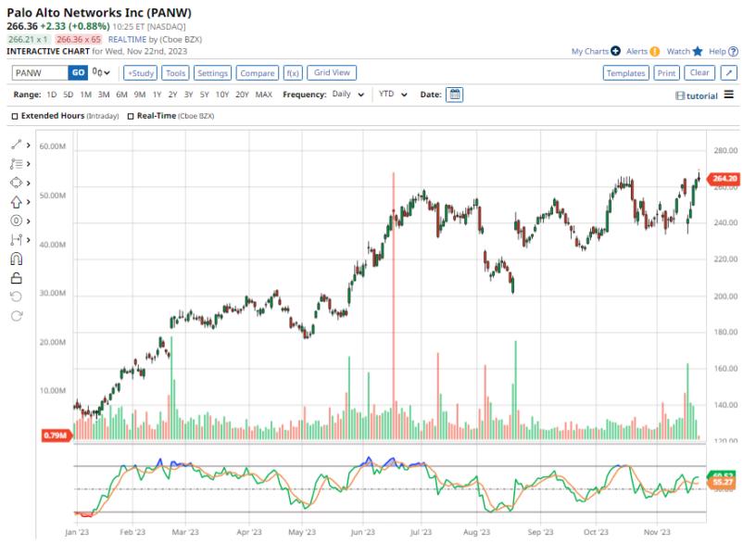Select the polygon shapes drawing tool
The width and height of the screenshot is (756, 556).
(x=17, y=183)
